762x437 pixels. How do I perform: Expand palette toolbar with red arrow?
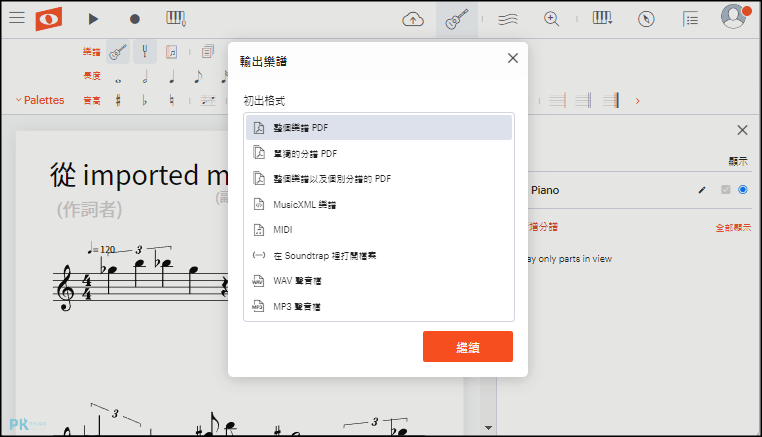click(638, 101)
